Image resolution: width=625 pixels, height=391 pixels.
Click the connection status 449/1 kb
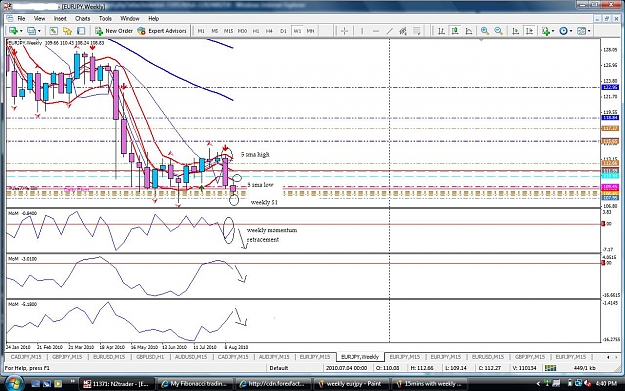(584, 368)
